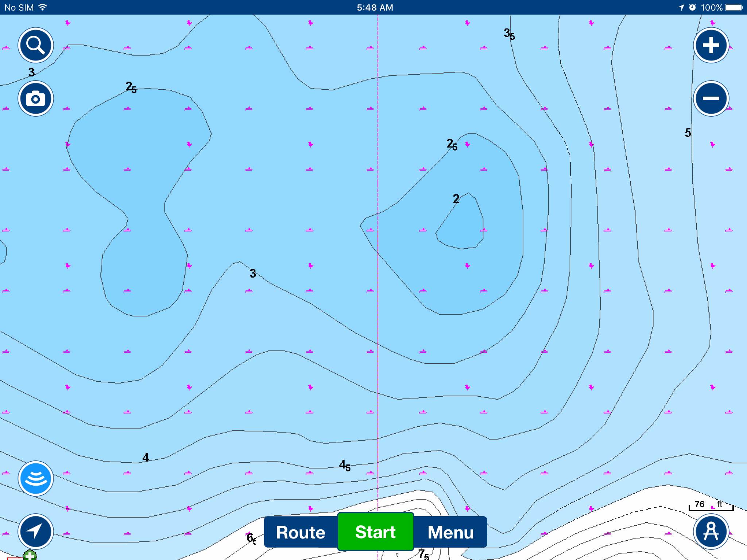Screen dimensions: 747x560
Task: Zoom out with the minus button
Action: 711,98
